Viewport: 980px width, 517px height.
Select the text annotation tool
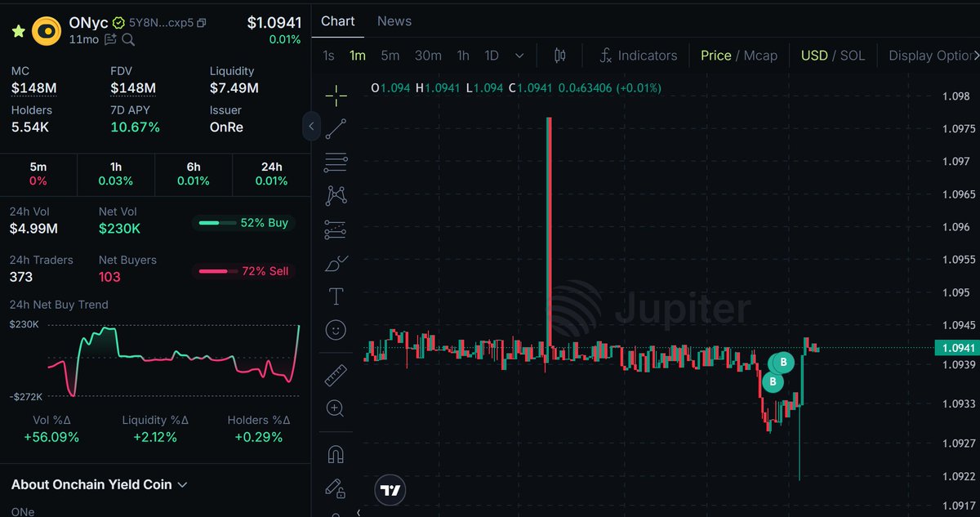(x=336, y=296)
